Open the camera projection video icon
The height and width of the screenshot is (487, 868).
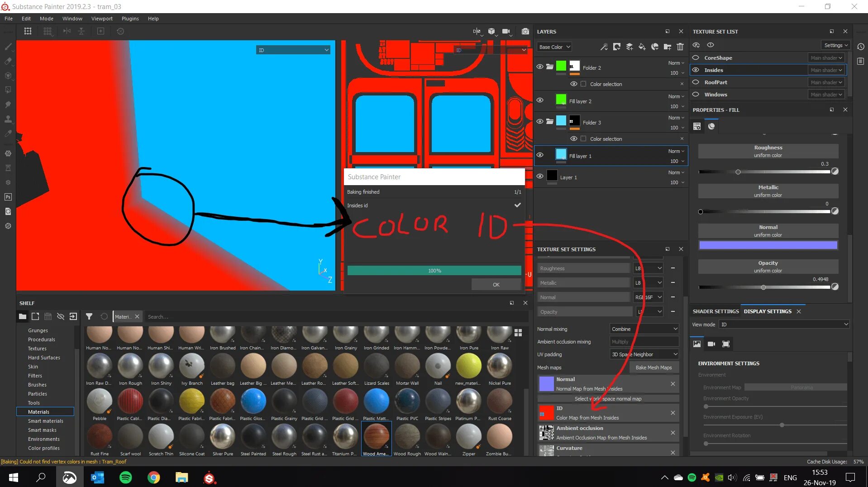coord(506,31)
